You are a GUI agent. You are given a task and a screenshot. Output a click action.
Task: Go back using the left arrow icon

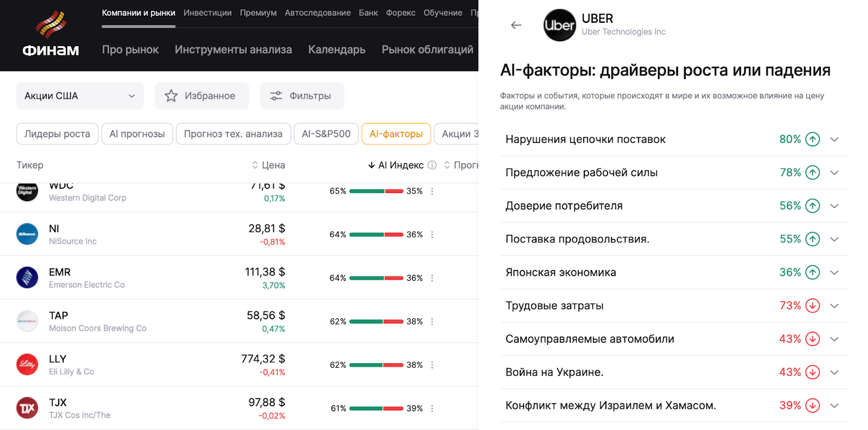516,25
